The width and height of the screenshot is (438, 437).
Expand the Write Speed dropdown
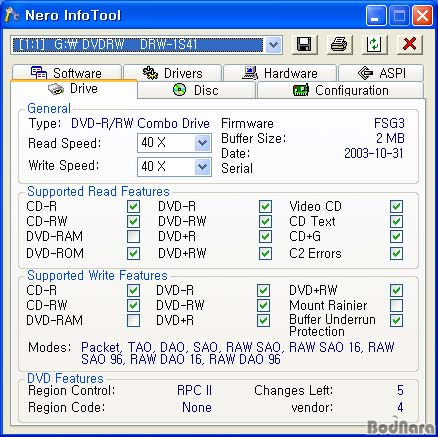(202, 166)
